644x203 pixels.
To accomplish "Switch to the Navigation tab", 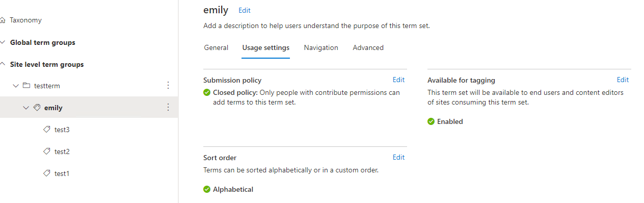I will pos(321,47).
